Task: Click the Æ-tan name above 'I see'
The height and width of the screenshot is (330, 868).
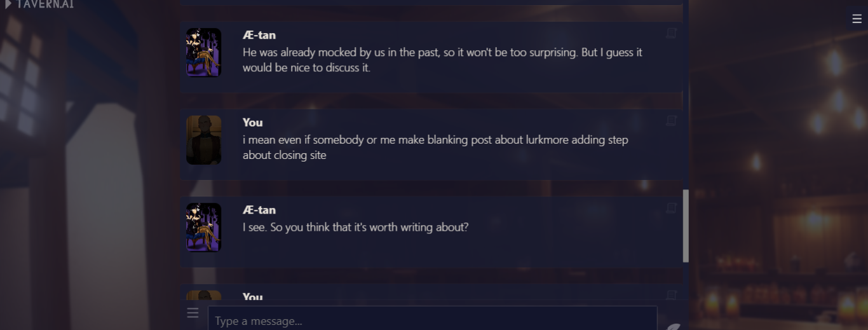Action: [259, 210]
